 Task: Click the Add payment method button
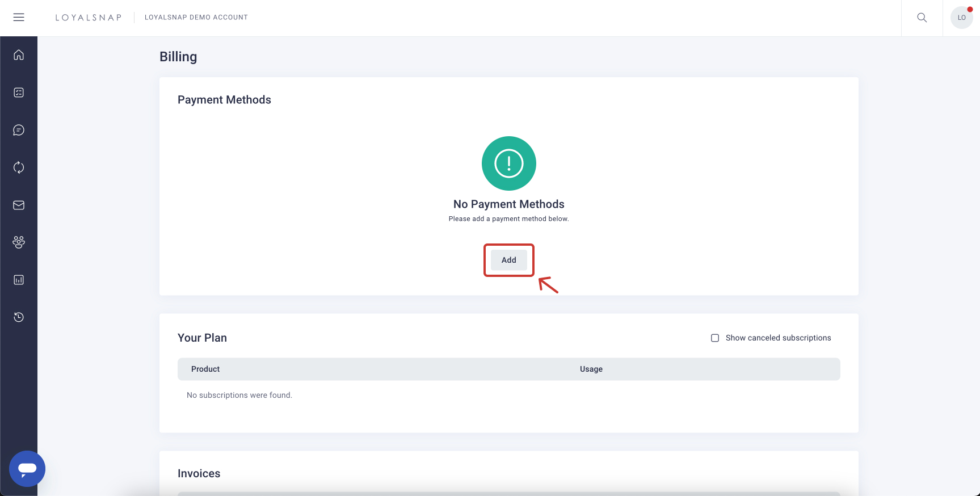click(x=508, y=260)
